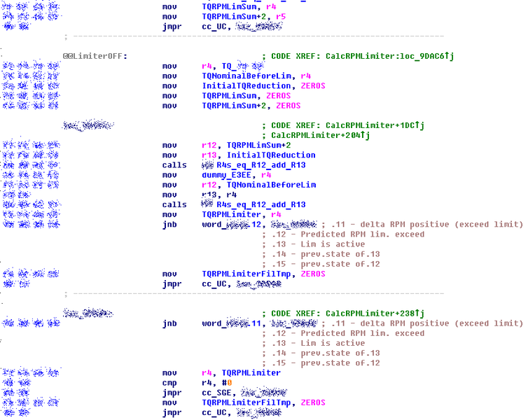Image resolution: width=528 pixels, height=420 pixels.
Task: Click the @@LimiterOFF label
Action: point(95,56)
